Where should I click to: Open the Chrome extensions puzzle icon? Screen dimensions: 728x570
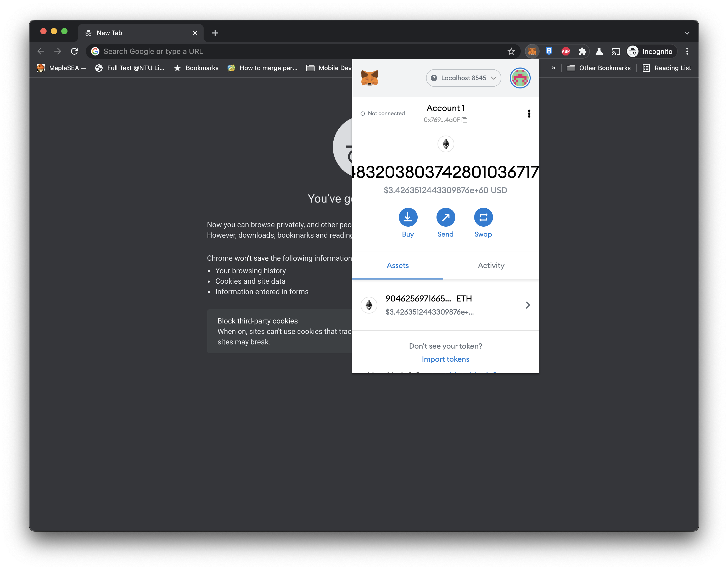(583, 51)
